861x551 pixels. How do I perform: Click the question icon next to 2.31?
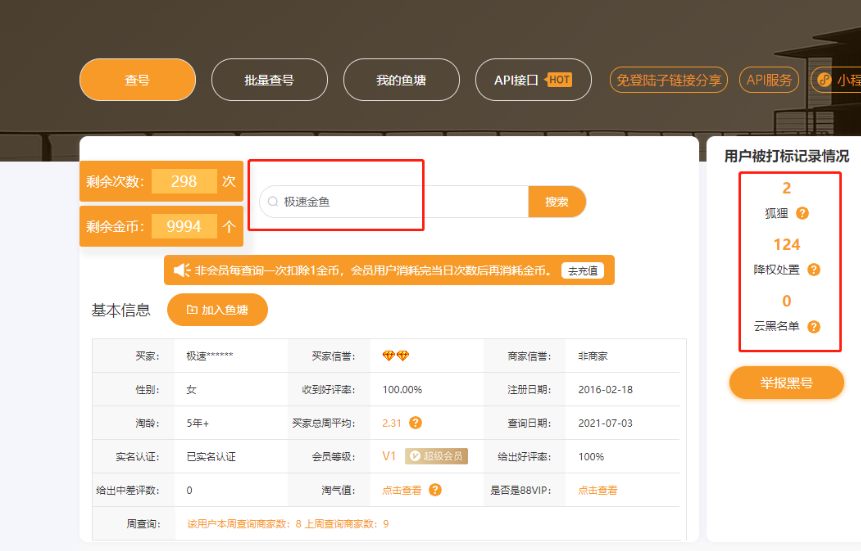(x=415, y=423)
